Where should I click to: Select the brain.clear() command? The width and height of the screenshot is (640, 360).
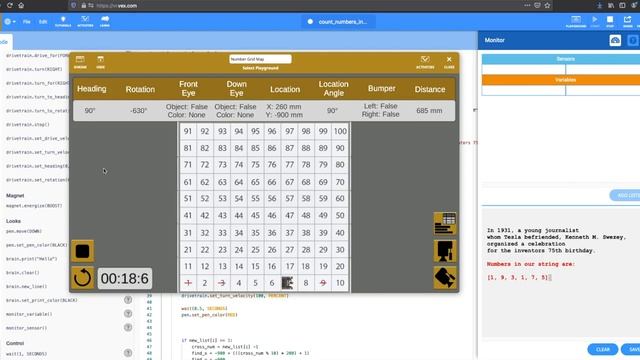pos(23,273)
